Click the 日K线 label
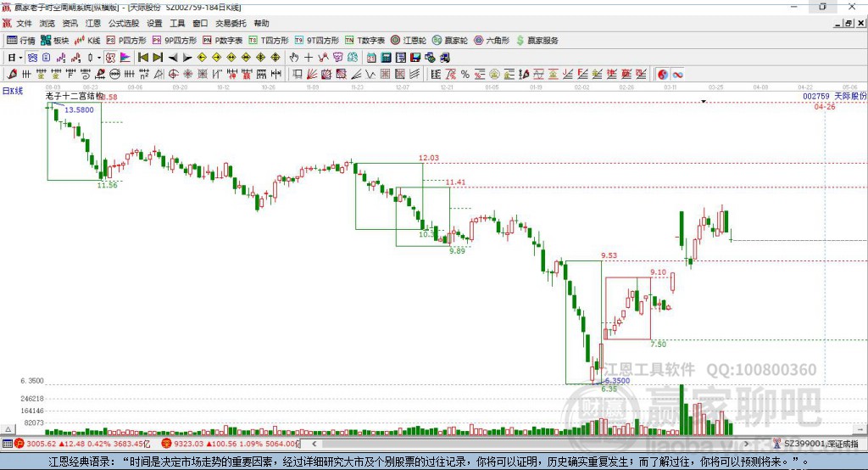The width and height of the screenshot is (868, 470). coord(13,92)
